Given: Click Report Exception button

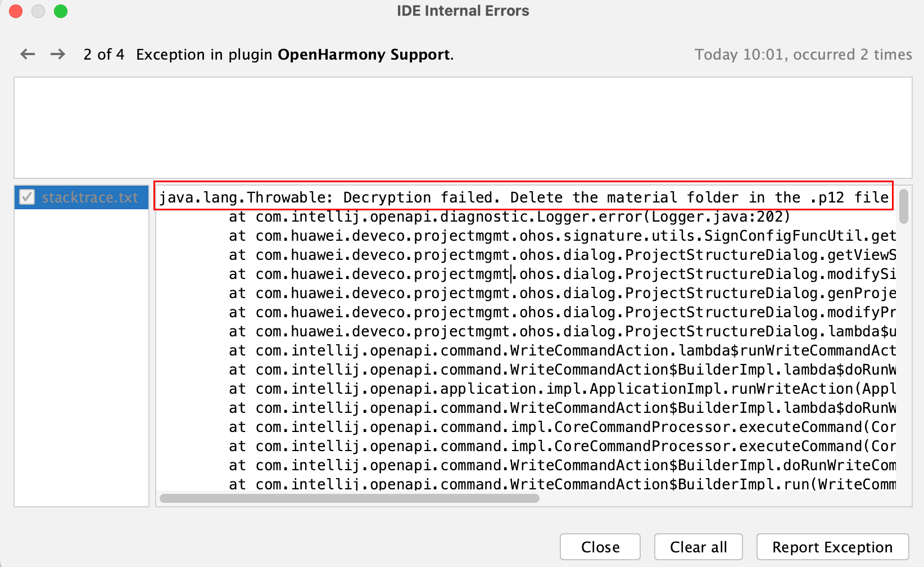Looking at the screenshot, I should coord(832,547).
